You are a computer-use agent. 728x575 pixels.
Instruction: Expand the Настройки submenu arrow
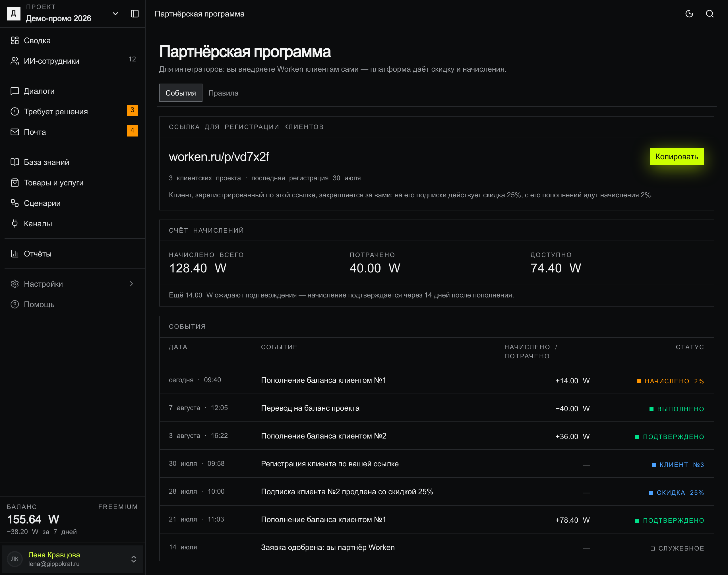[x=131, y=284]
